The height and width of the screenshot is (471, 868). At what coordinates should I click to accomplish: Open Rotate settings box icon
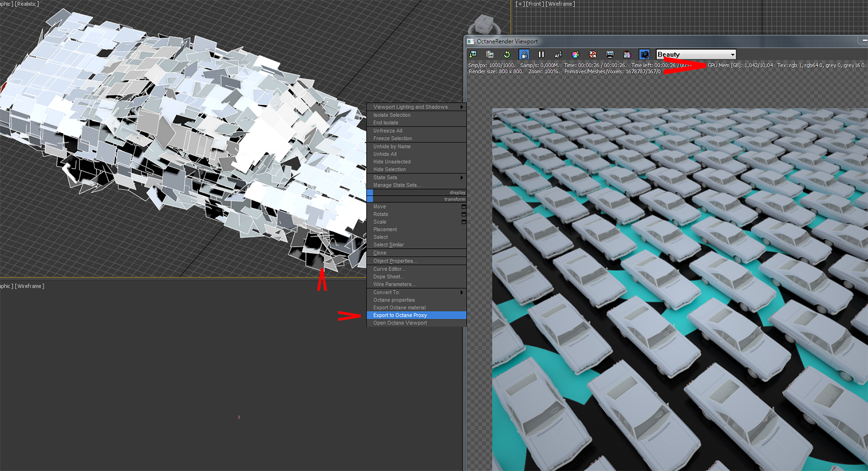463,214
